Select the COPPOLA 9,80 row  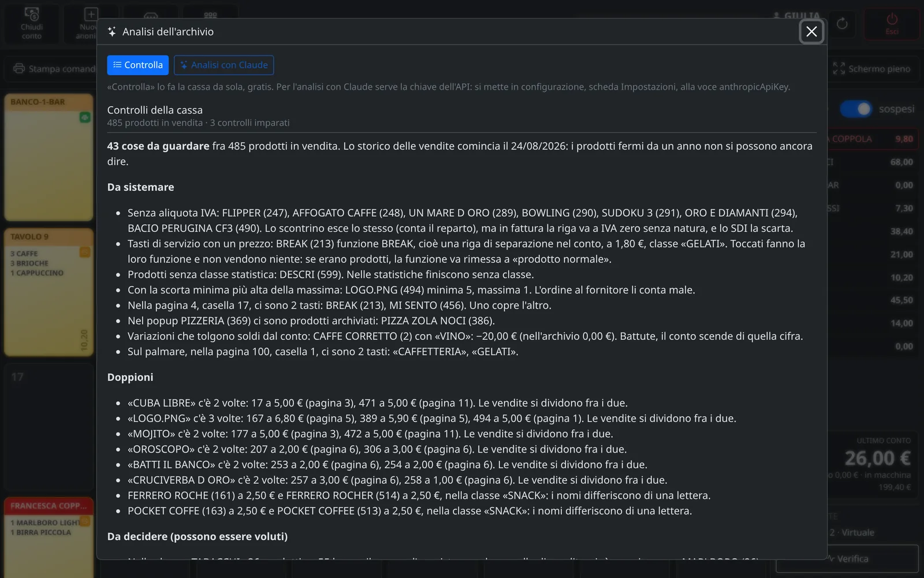(x=872, y=139)
